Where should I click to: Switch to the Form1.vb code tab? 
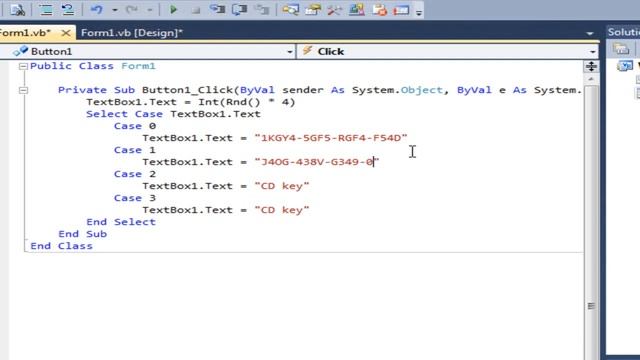[x=24, y=33]
